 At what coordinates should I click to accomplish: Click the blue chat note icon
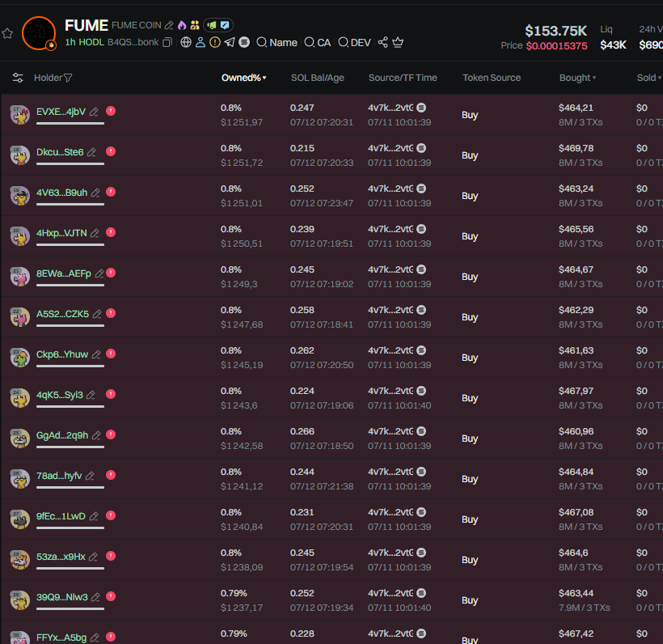225,25
